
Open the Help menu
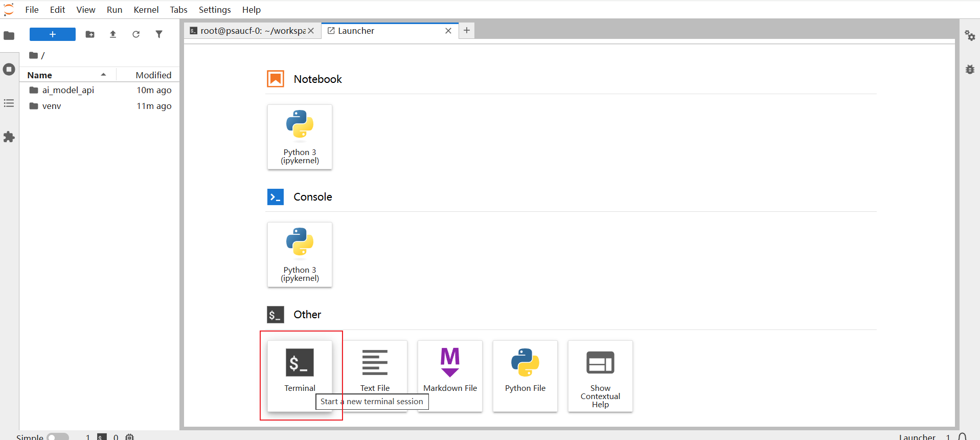252,10
